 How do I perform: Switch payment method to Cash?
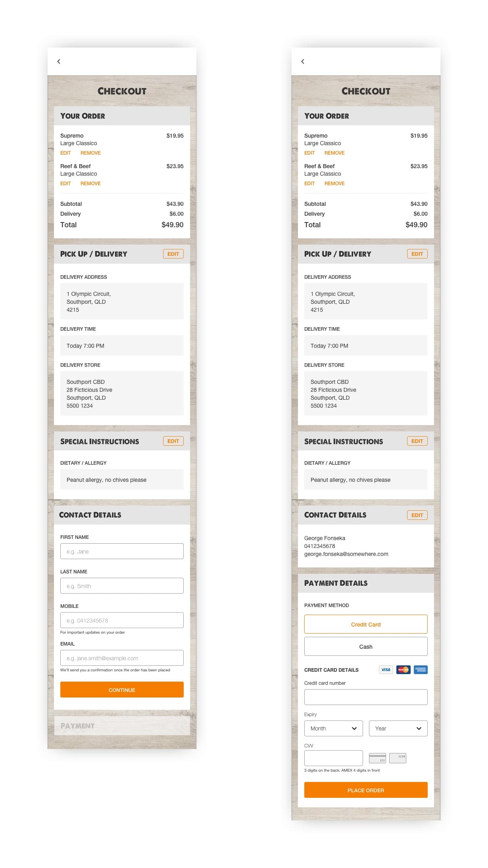click(x=365, y=646)
